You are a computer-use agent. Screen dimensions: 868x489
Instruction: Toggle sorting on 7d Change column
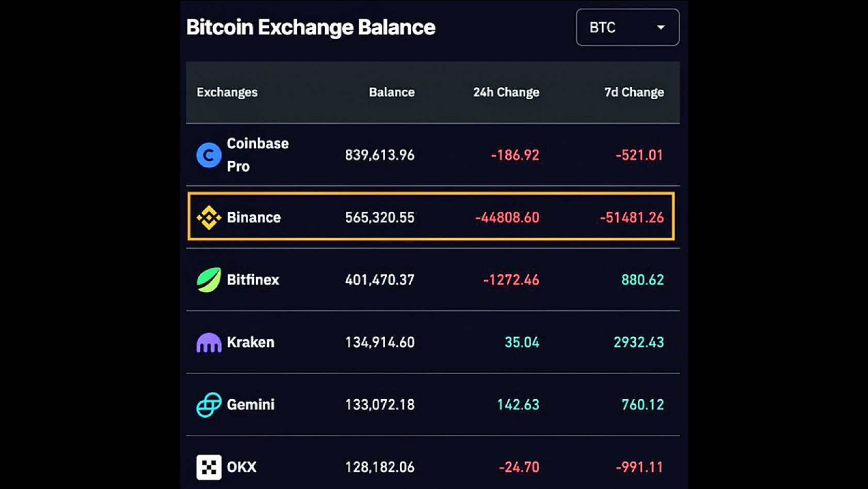634,92
